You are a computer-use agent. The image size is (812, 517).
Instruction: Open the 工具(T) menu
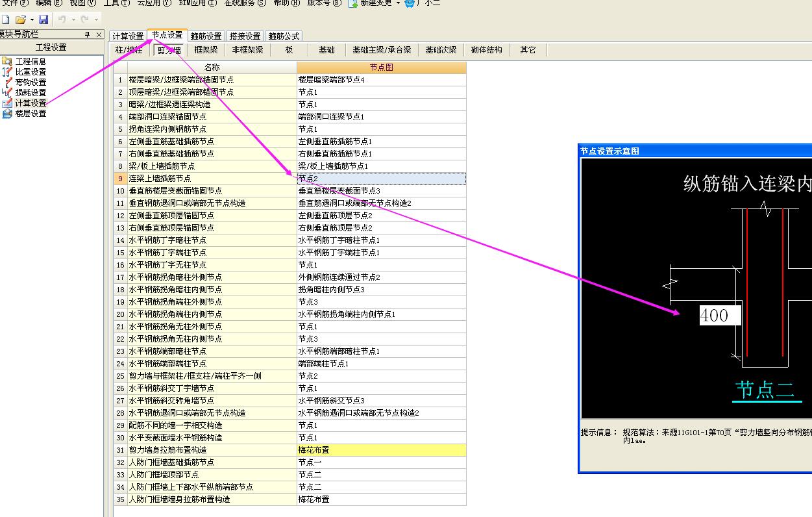click(x=116, y=3)
